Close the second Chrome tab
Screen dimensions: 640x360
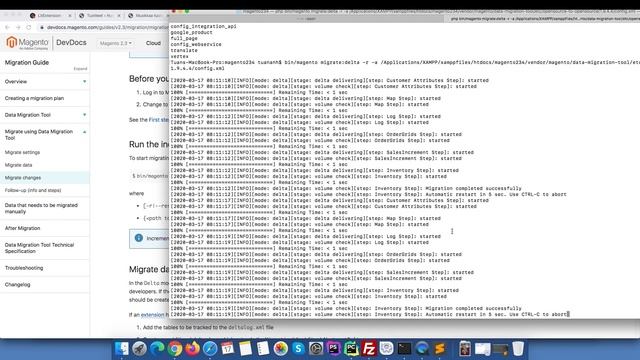tap(119, 16)
